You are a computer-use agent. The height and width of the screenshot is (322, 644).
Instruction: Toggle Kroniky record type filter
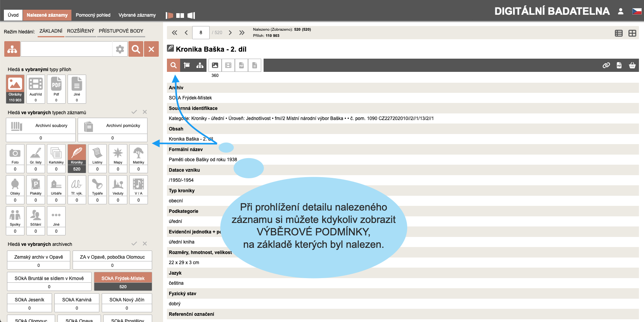click(77, 158)
